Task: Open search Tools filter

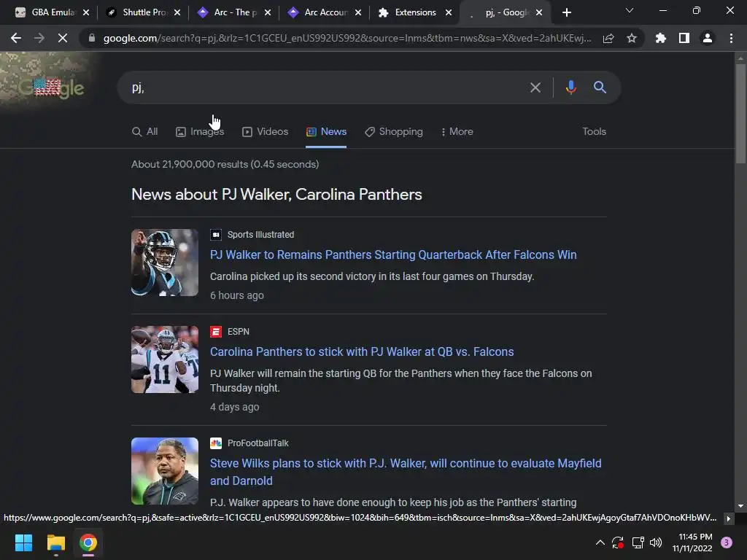Action: (x=594, y=131)
